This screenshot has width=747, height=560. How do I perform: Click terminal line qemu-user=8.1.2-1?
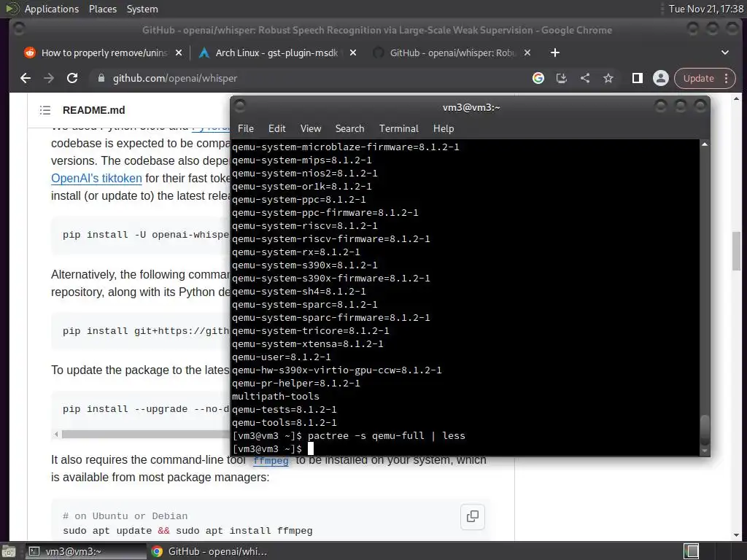pos(281,357)
